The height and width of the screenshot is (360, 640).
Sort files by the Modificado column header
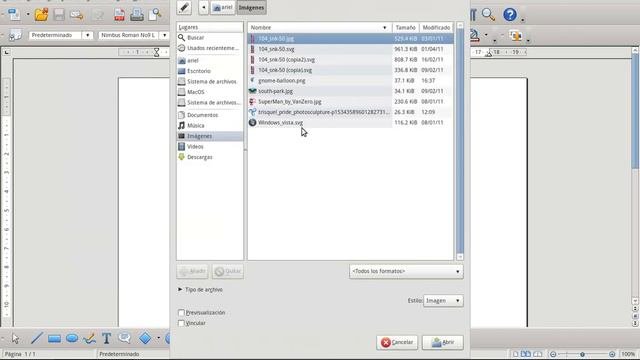click(436, 27)
